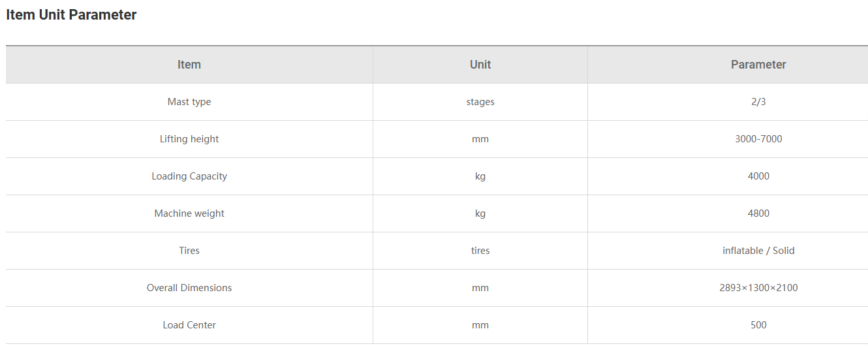Select the Loading Capacity label
The image size is (868, 346).
(189, 176)
